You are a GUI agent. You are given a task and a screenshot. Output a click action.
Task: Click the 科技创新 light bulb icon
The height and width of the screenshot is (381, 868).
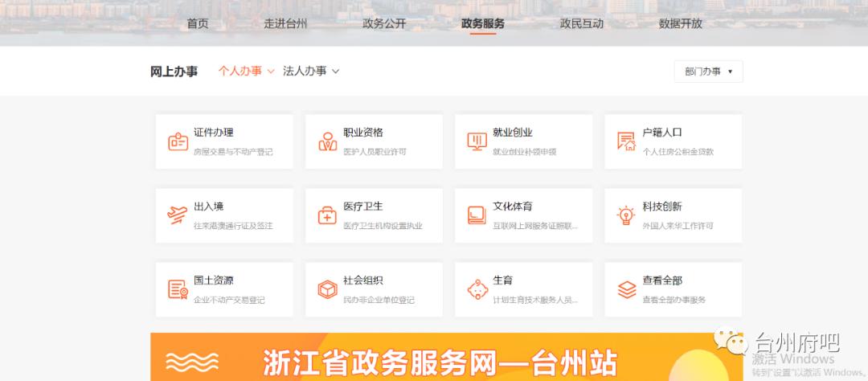click(626, 215)
